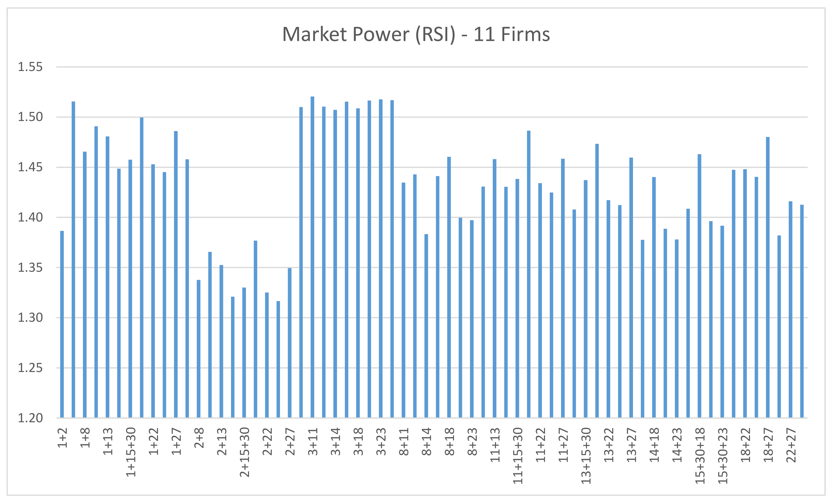
Task: Click the 22+27 x-axis label
Action: coord(791,445)
